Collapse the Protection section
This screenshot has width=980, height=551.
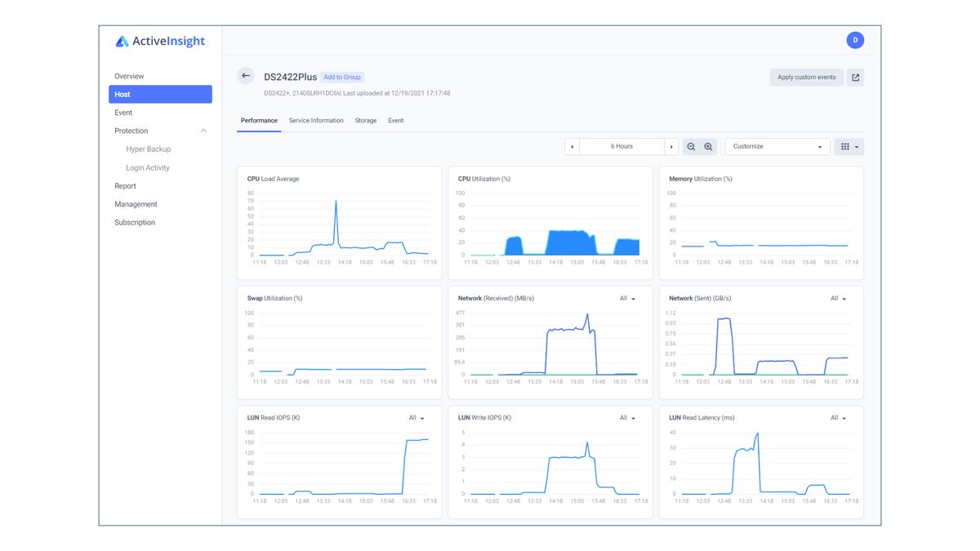tap(203, 130)
